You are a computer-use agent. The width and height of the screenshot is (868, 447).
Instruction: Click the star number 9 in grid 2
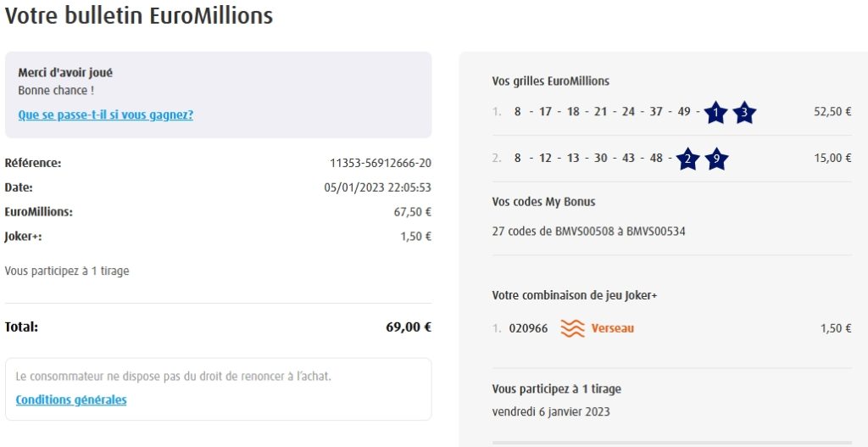coord(716,159)
